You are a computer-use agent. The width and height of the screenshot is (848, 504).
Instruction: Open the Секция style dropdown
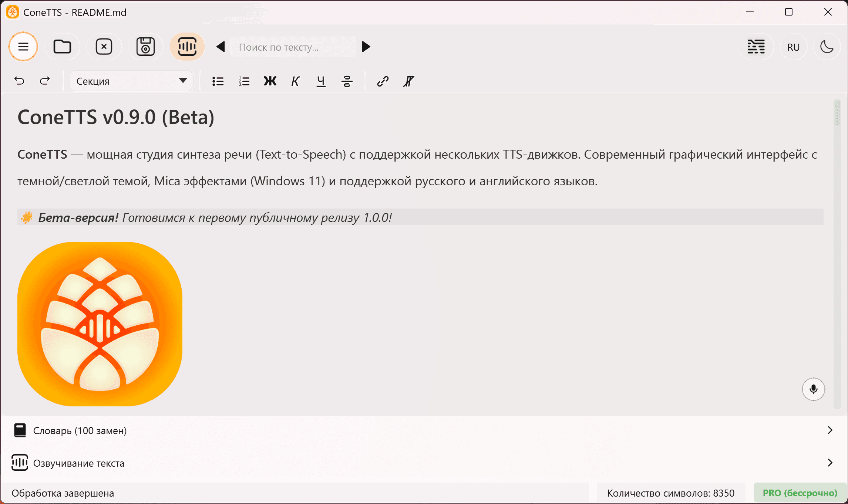pyautogui.click(x=131, y=81)
